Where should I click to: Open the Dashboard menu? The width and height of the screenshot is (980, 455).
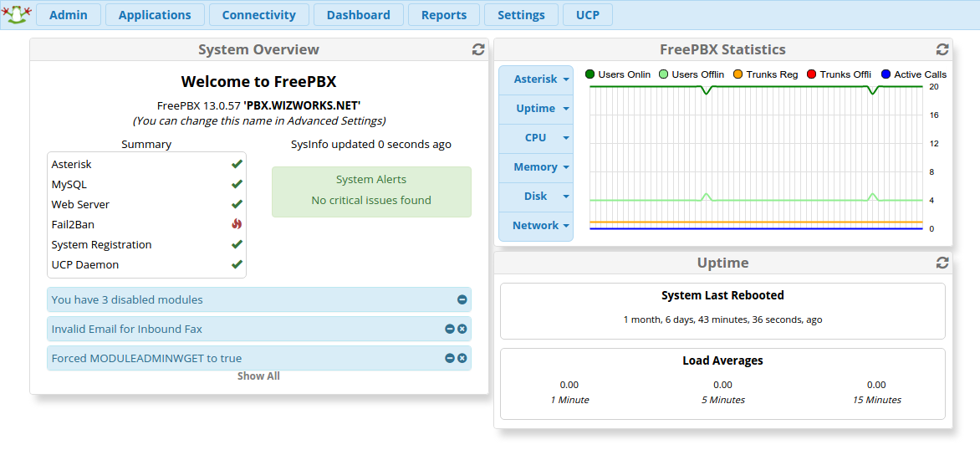coord(358,15)
